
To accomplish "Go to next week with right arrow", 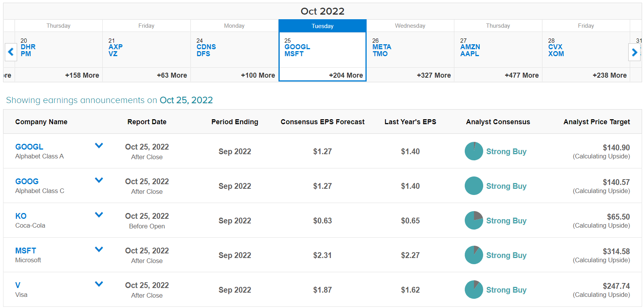I will (634, 52).
